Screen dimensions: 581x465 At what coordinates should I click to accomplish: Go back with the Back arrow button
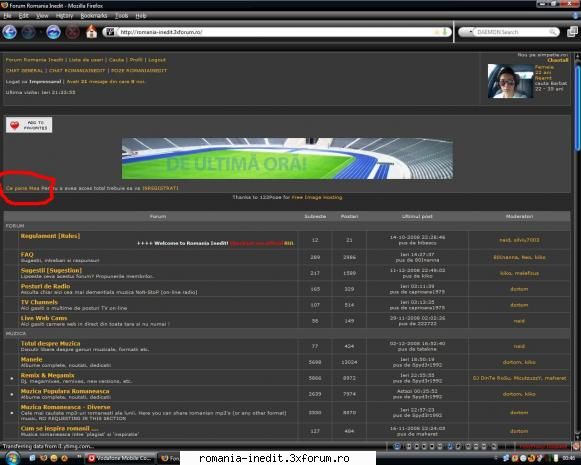pyautogui.click(x=10, y=32)
